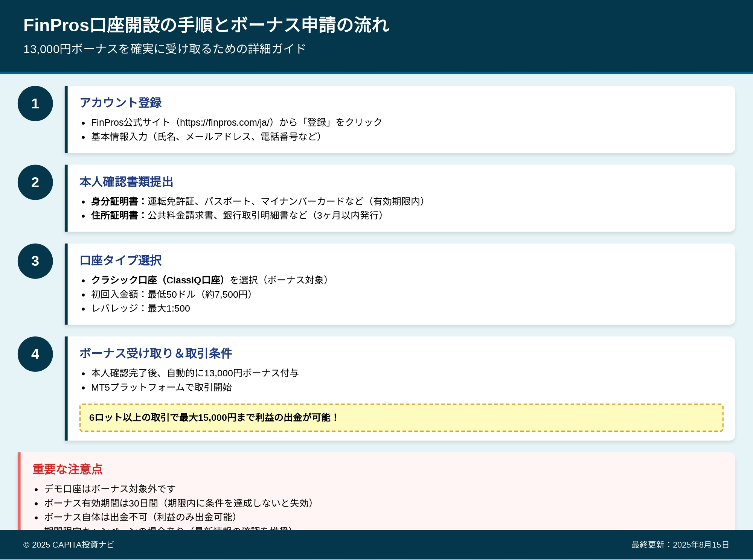Click the step 1 number circle
This screenshot has height=560, width=753.
pos(35,103)
